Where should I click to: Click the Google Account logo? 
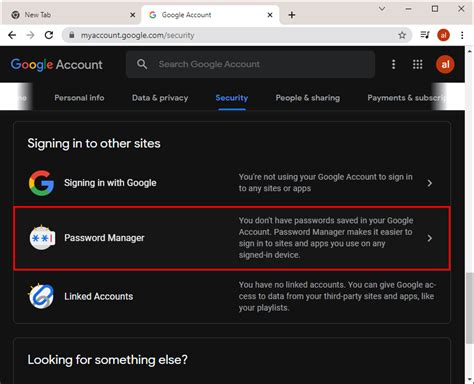tap(56, 64)
